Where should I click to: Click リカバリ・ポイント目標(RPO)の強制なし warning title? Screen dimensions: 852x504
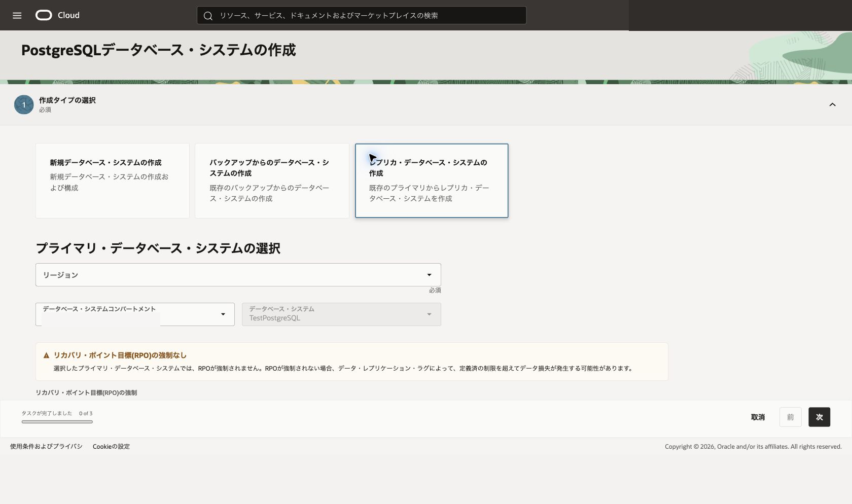click(x=120, y=355)
